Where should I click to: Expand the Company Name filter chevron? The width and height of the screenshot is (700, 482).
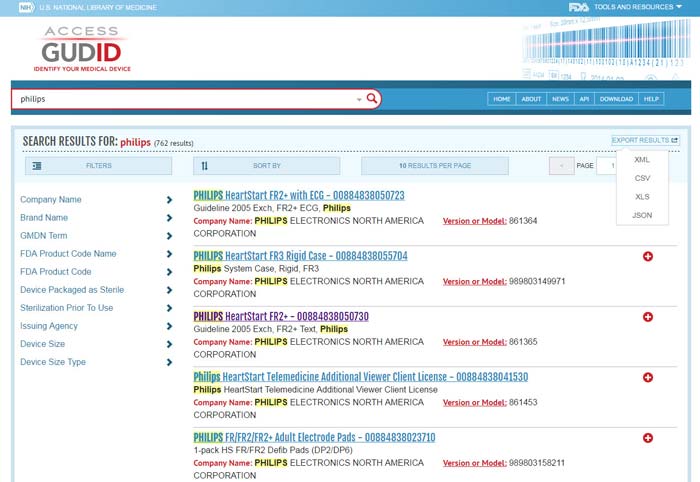click(169, 199)
